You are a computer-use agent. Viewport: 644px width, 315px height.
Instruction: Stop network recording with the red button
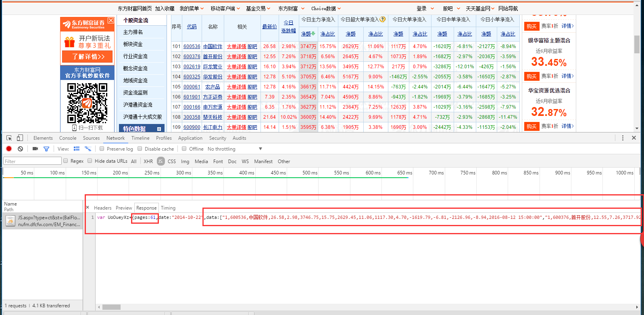tap(9, 149)
